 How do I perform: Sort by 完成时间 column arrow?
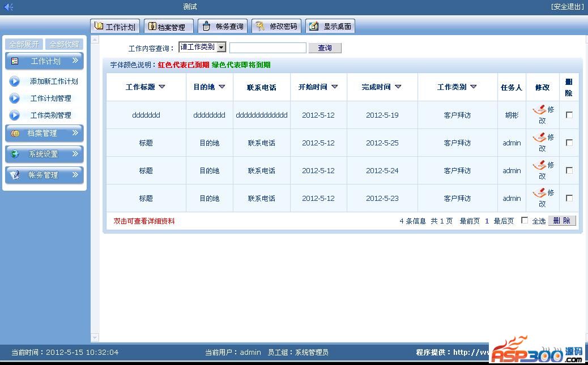coord(398,87)
